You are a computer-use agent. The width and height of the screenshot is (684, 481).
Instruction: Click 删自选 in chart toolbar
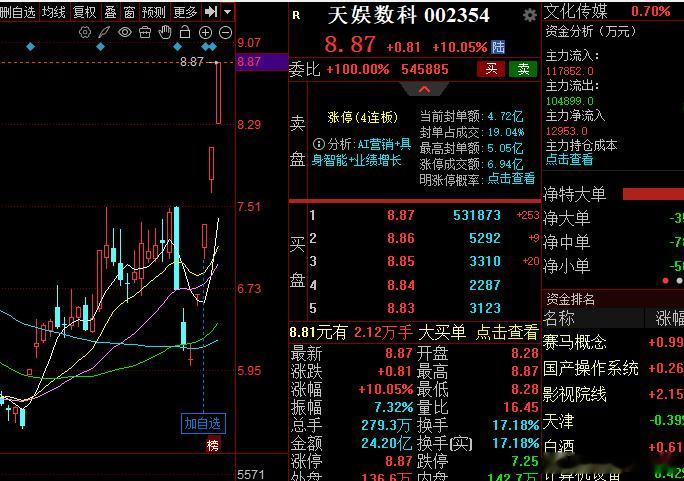coord(18,12)
